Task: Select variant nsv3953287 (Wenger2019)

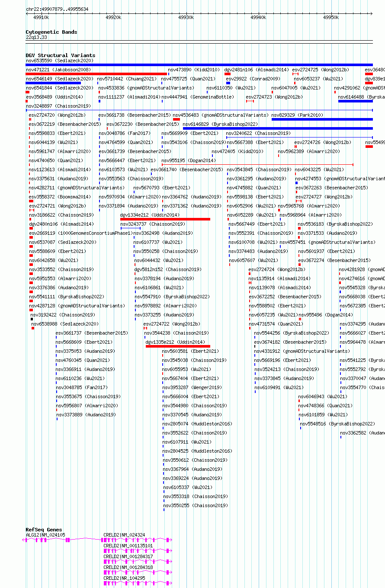Action: tap(192, 387)
